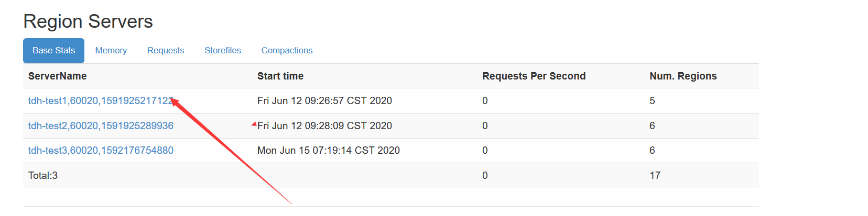Click total region count 17
The image size is (868, 216).
tap(655, 176)
